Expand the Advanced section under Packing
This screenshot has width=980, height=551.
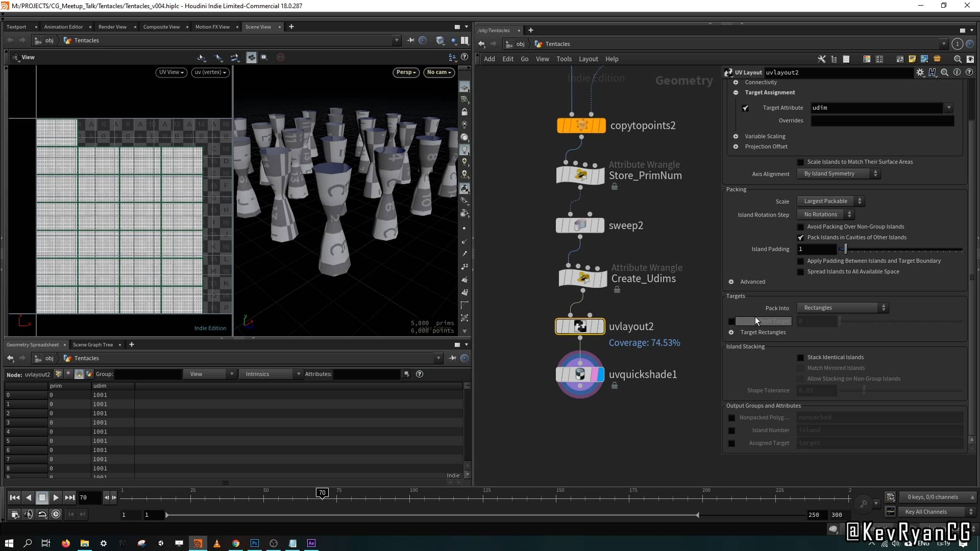(731, 281)
